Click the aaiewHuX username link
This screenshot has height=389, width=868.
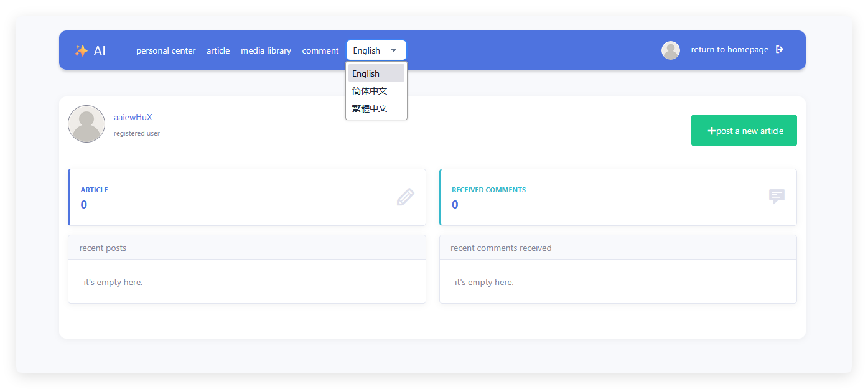point(133,117)
